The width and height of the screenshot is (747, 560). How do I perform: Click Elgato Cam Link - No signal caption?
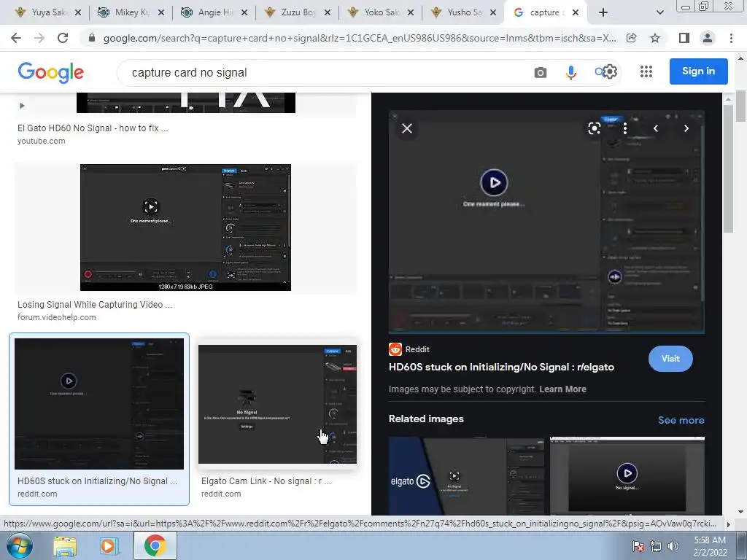click(266, 481)
